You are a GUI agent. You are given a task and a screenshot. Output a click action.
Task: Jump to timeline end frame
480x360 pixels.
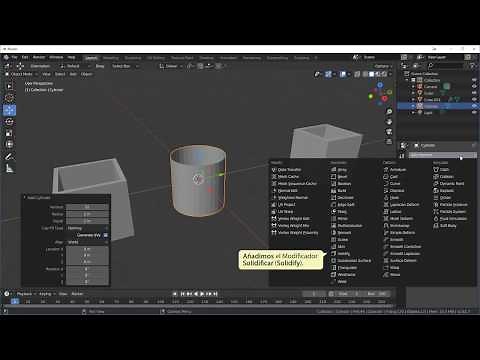[216, 294]
